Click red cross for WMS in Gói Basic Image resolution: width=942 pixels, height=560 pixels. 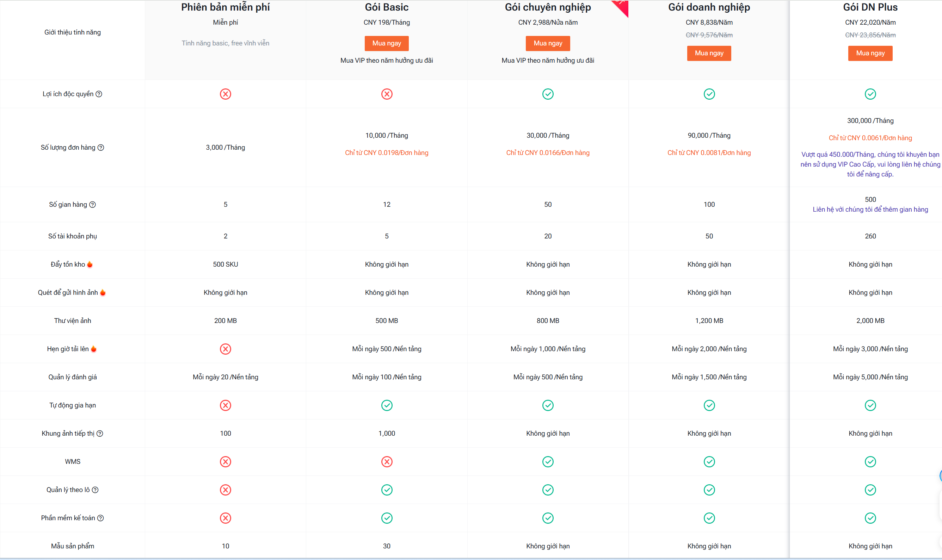(x=387, y=461)
